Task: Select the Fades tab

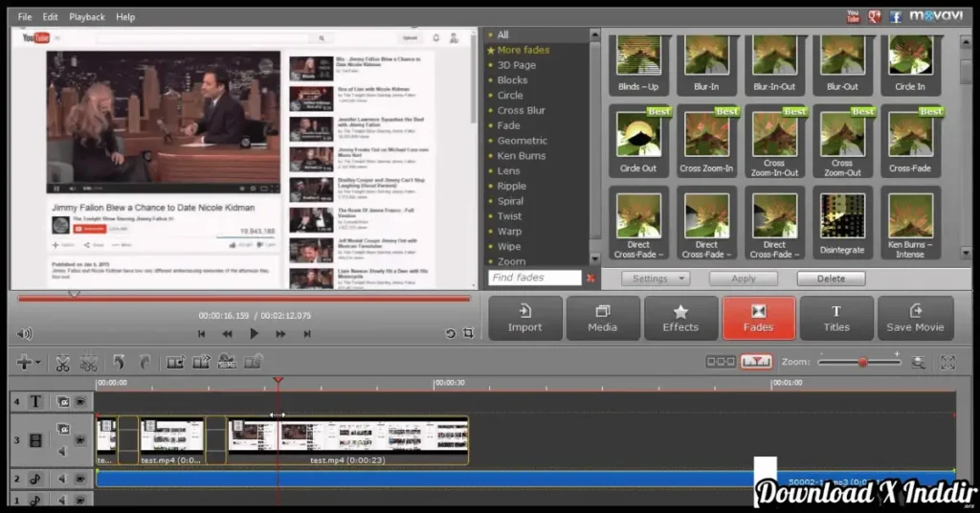Action: [758, 318]
